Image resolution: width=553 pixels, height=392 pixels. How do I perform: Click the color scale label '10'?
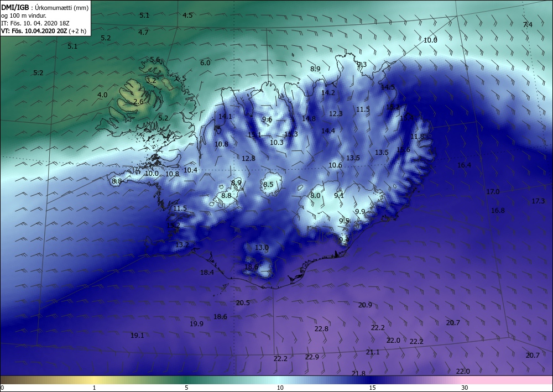coord(280,388)
